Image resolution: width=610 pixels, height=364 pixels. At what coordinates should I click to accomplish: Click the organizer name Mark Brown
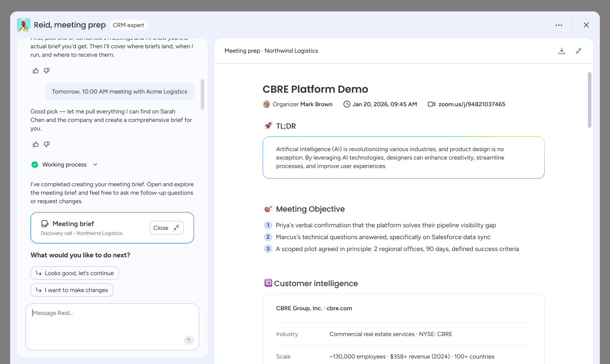(316, 104)
